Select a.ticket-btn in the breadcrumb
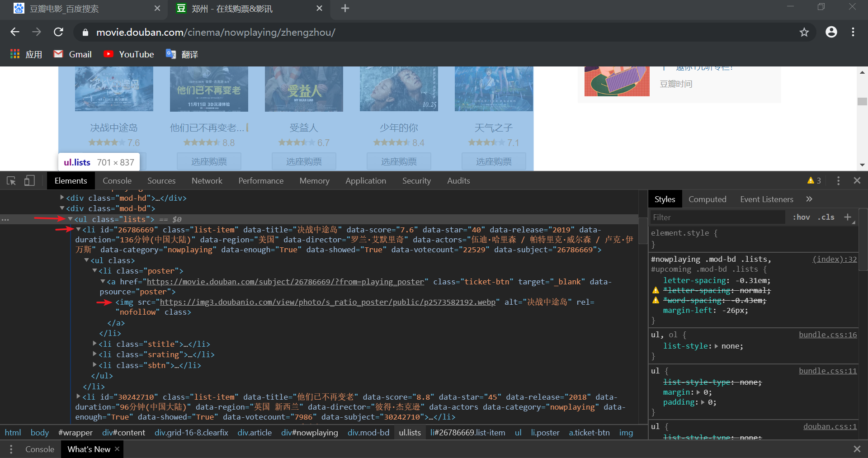The height and width of the screenshot is (458, 868). [x=589, y=433]
